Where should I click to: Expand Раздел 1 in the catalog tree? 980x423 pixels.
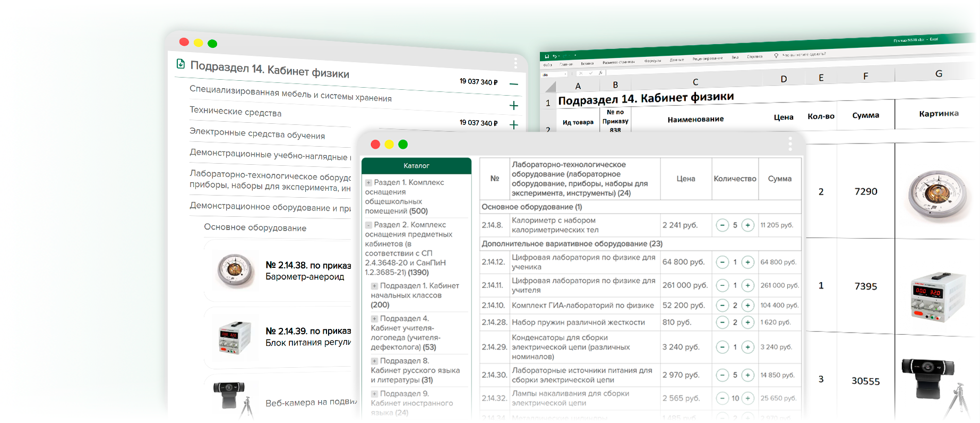[368, 182]
